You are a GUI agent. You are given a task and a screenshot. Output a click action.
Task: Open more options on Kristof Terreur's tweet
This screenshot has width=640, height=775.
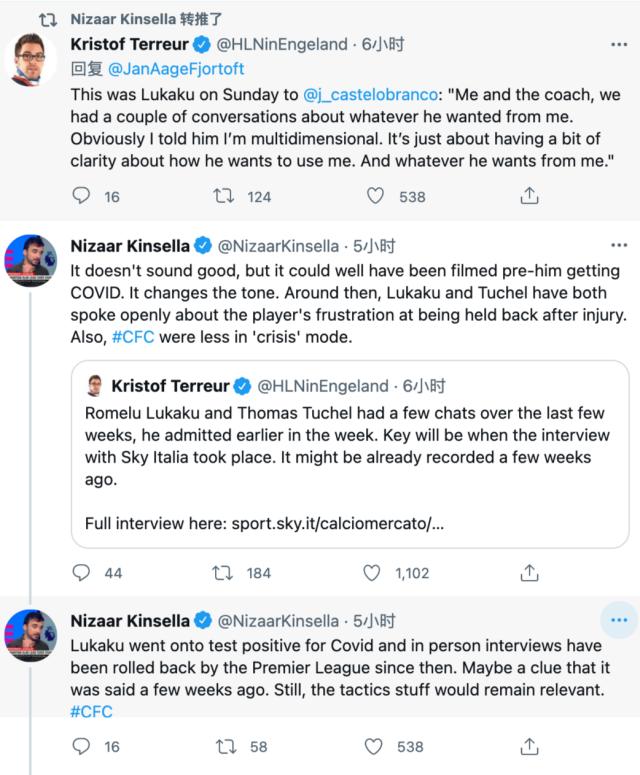point(619,46)
